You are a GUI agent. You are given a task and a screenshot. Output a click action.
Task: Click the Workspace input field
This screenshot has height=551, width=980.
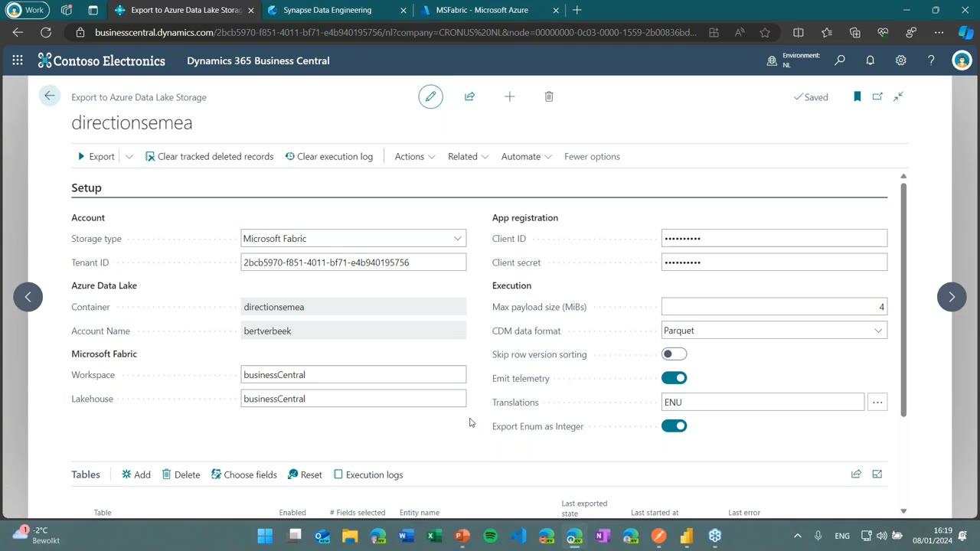coord(354,375)
